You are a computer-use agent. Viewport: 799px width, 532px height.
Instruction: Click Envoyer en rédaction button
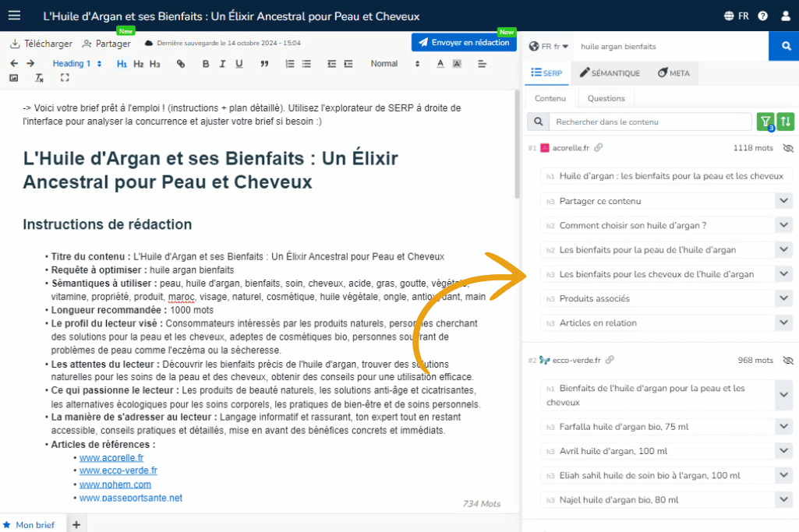click(x=464, y=42)
